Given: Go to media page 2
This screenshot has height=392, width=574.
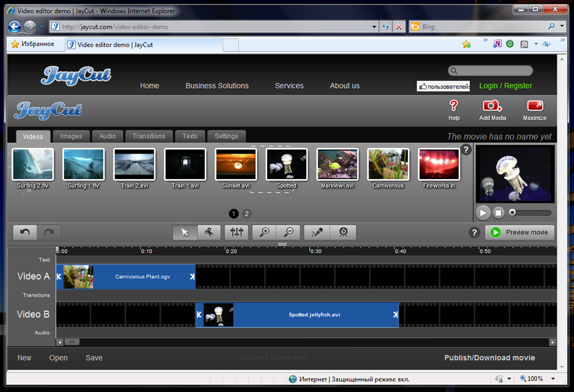Looking at the screenshot, I should pos(247,213).
